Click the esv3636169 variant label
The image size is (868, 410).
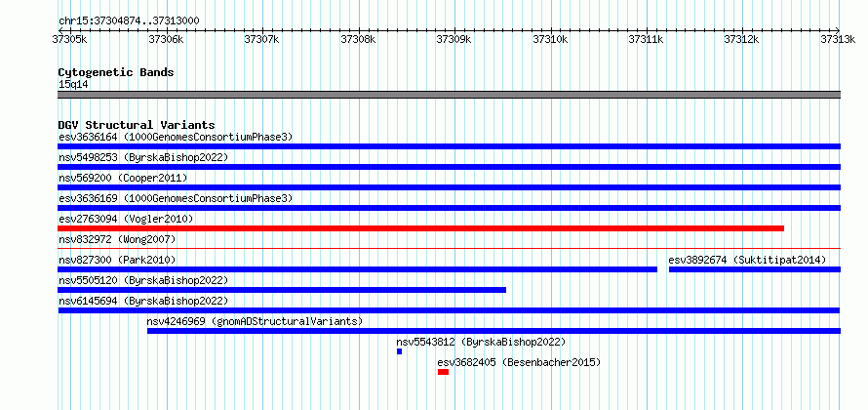pos(176,198)
